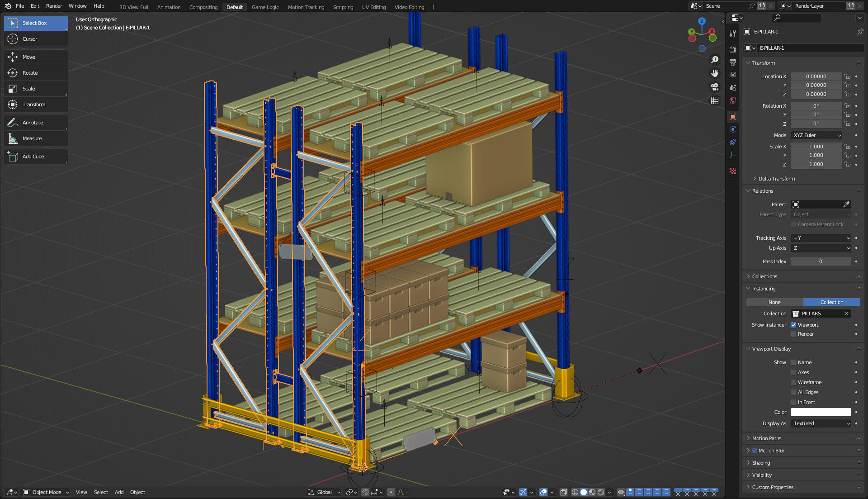Switch to rendered viewport shading
The width and height of the screenshot is (868, 499).
pos(601,492)
